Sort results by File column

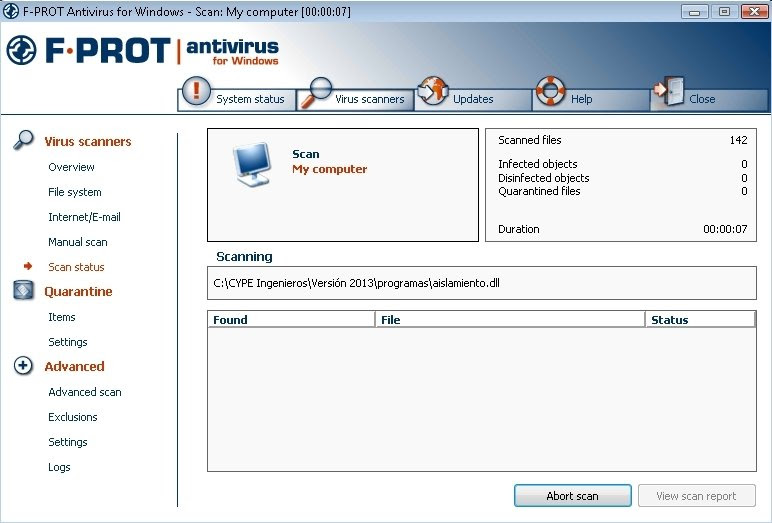coord(510,320)
